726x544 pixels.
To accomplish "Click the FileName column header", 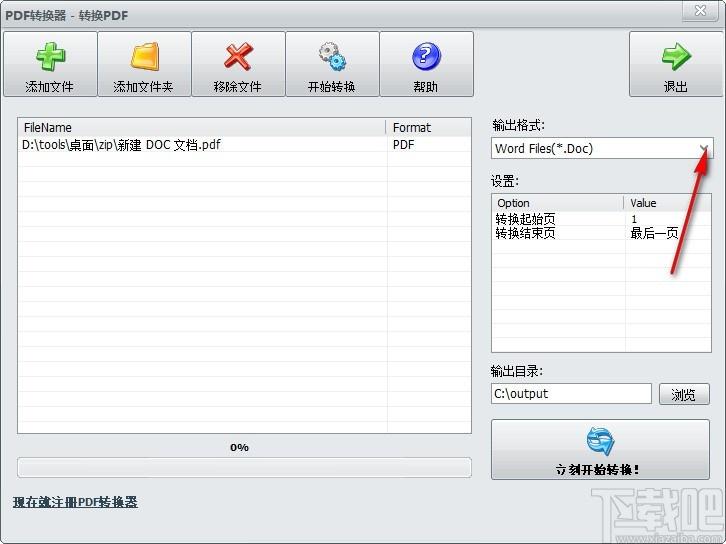I will (x=202, y=127).
